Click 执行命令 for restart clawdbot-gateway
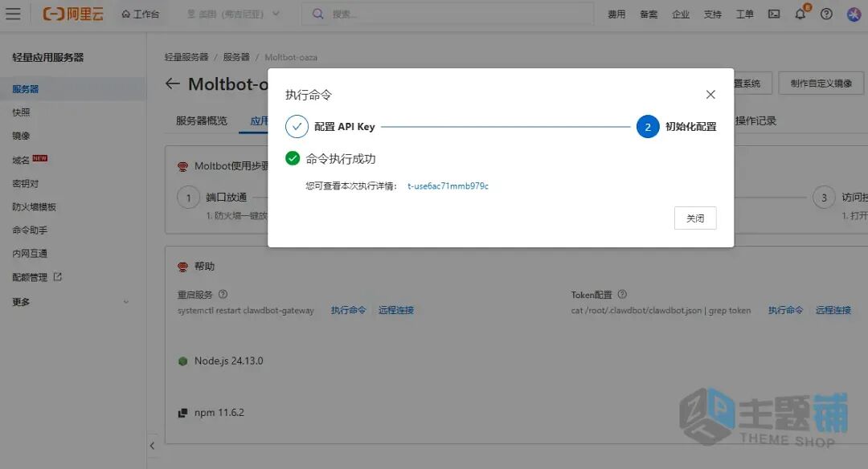The width and height of the screenshot is (868, 469). [x=349, y=310]
